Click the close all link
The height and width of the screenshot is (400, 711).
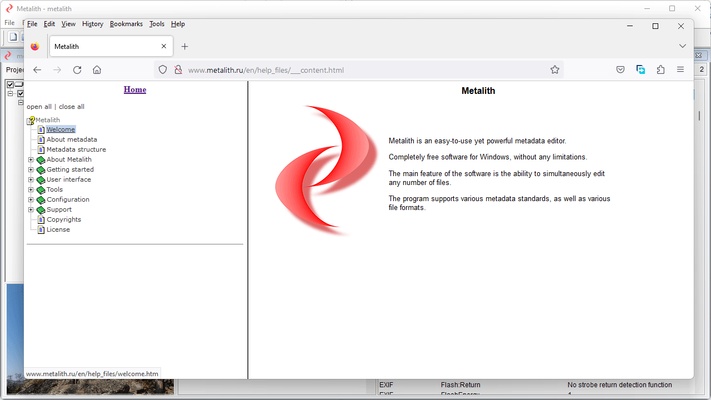point(71,107)
